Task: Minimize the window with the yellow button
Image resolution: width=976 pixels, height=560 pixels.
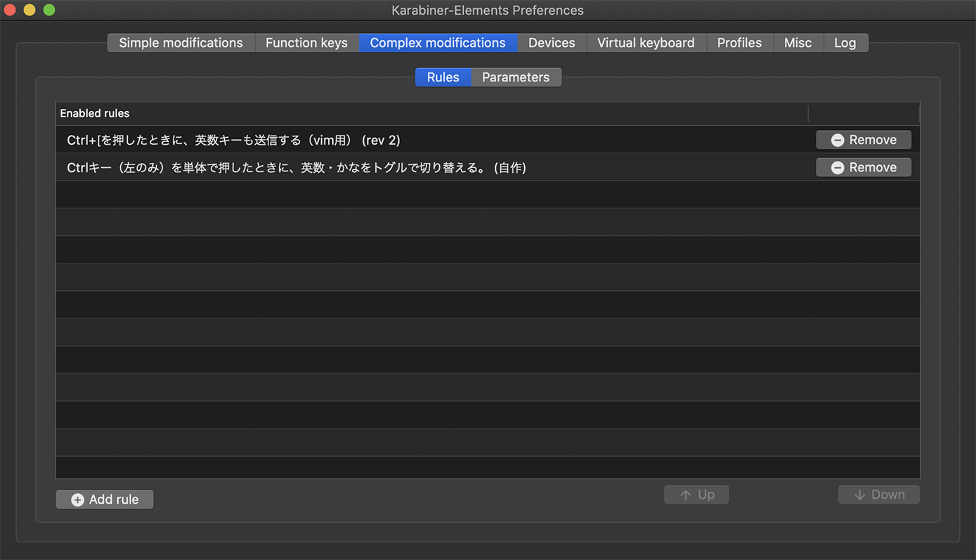Action: [30, 10]
